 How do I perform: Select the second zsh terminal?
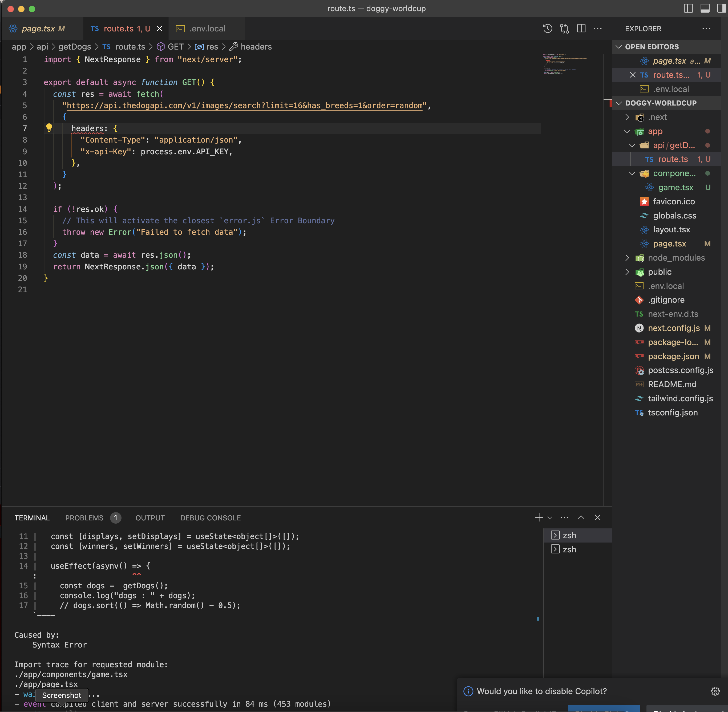pos(578,550)
